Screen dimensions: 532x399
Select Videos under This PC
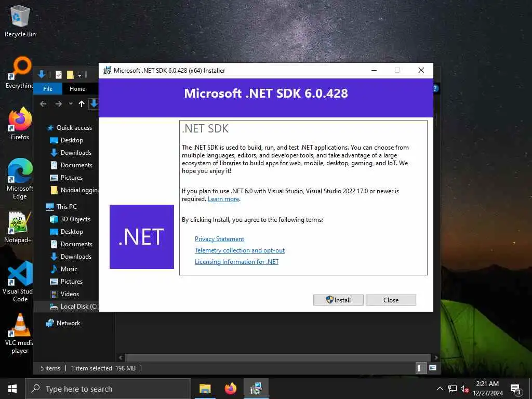click(x=64, y=294)
